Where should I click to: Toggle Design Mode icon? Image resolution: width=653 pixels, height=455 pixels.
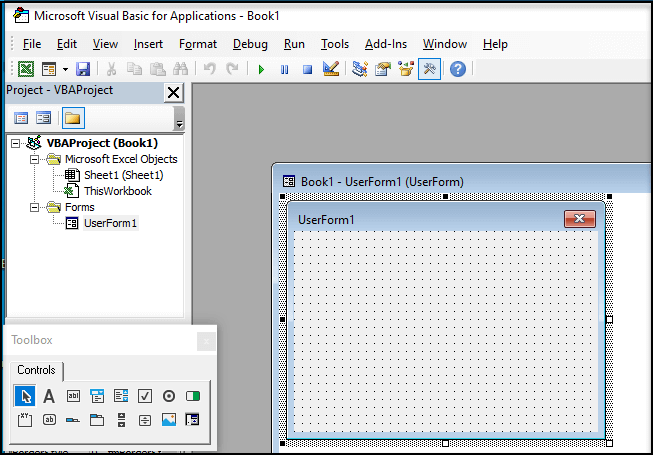click(331, 69)
